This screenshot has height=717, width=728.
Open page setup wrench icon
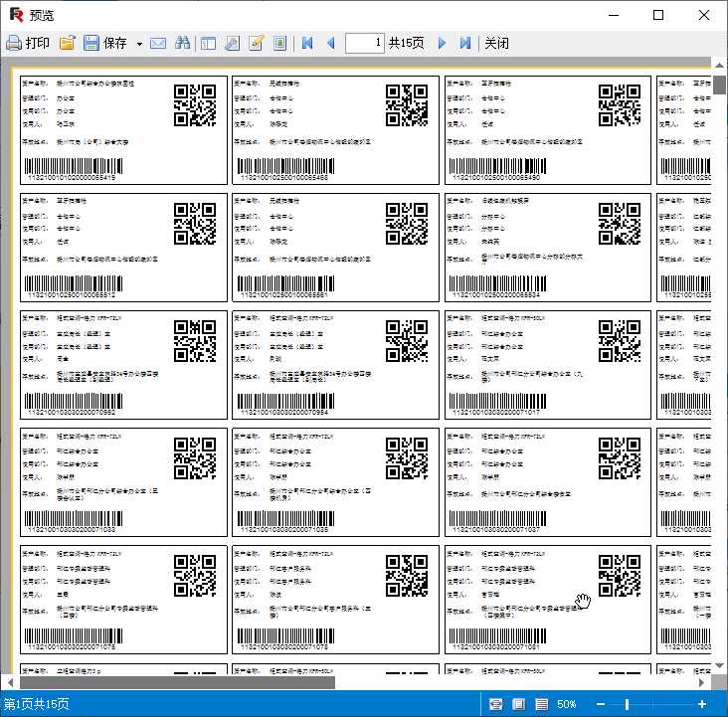tap(232, 43)
